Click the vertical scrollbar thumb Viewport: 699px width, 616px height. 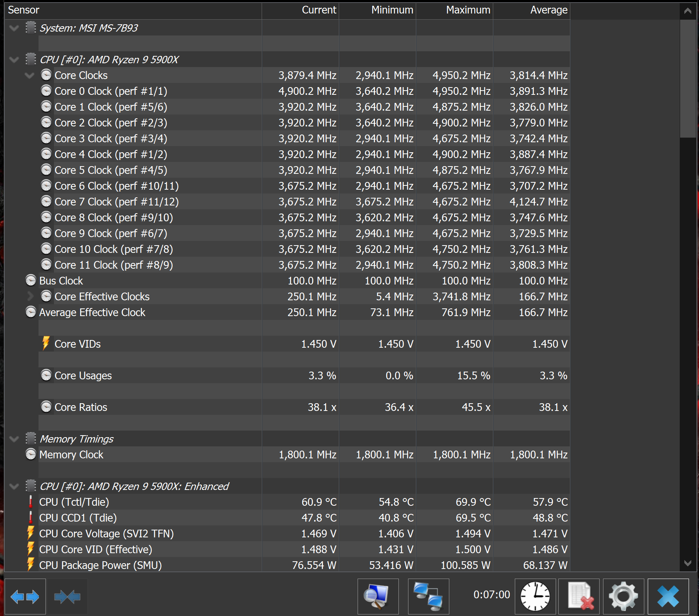pyautogui.click(x=688, y=79)
